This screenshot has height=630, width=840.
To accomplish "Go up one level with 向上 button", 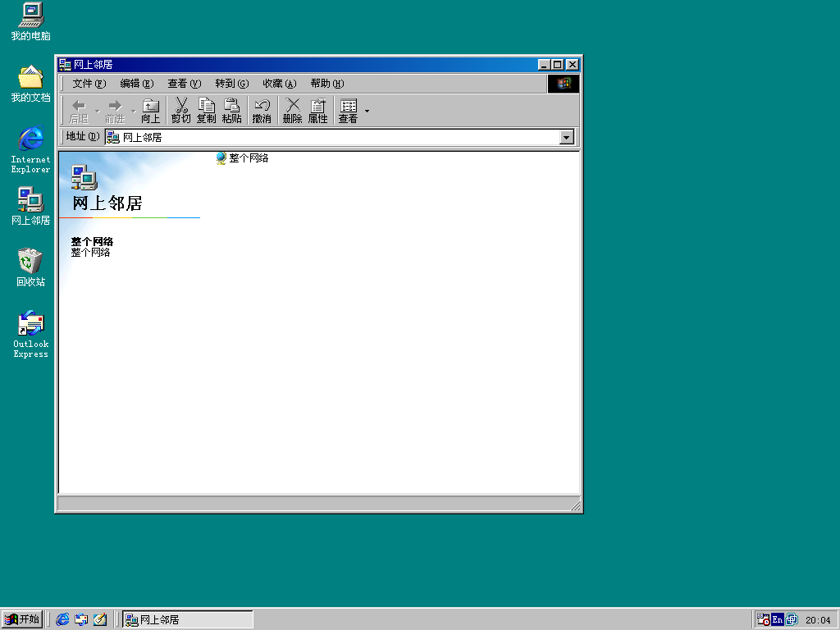I will pyautogui.click(x=151, y=111).
